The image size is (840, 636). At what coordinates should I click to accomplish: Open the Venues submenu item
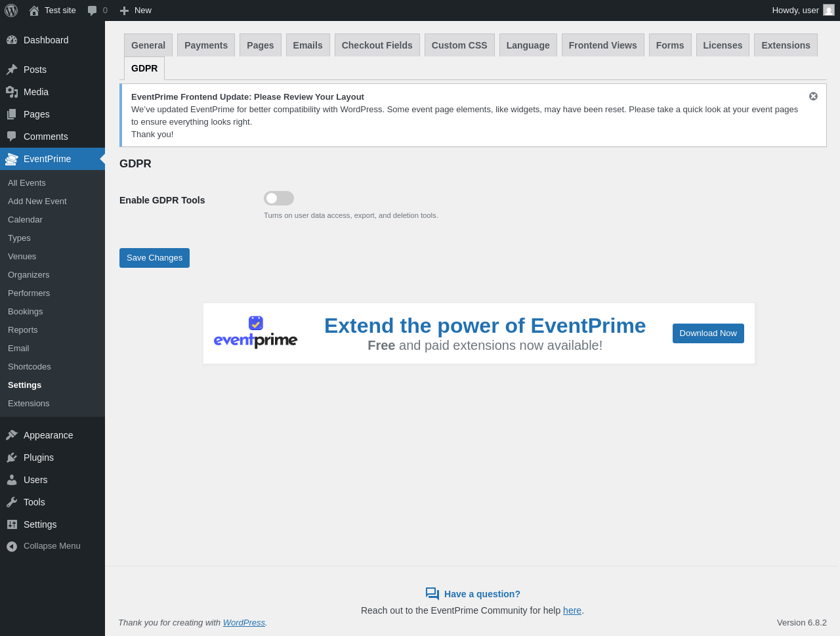tap(22, 257)
